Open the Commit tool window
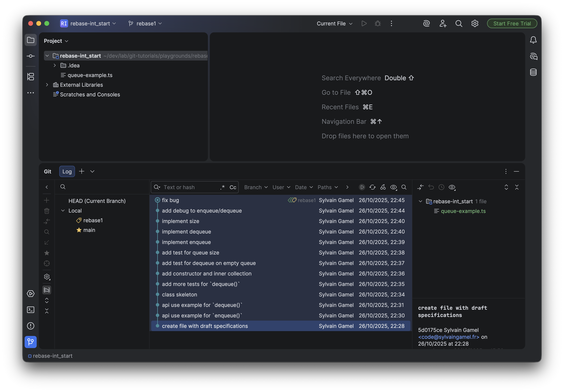Viewport: 564px width, 392px height. pos(31,56)
